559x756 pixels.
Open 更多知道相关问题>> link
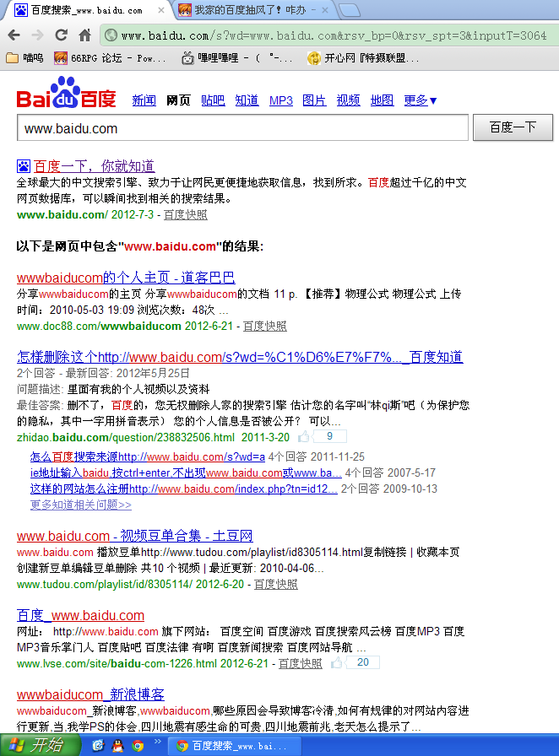pyautogui.click(x=80, y=505)
